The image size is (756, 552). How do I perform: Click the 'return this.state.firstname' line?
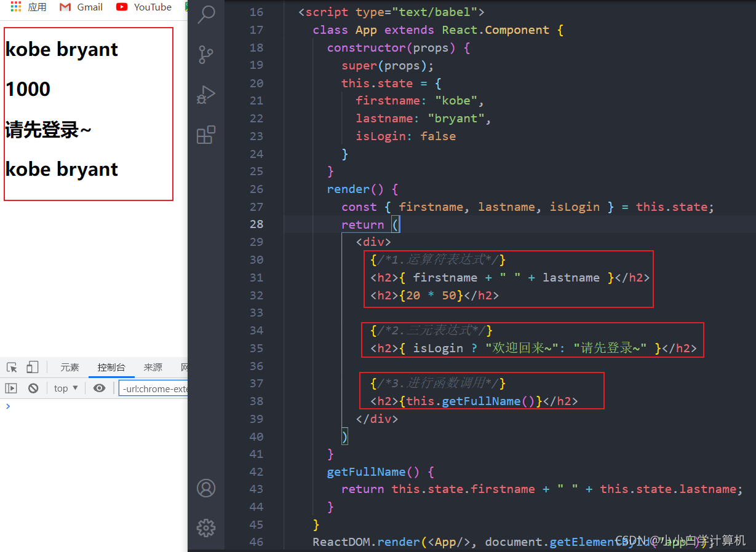[x=542, y=489]
